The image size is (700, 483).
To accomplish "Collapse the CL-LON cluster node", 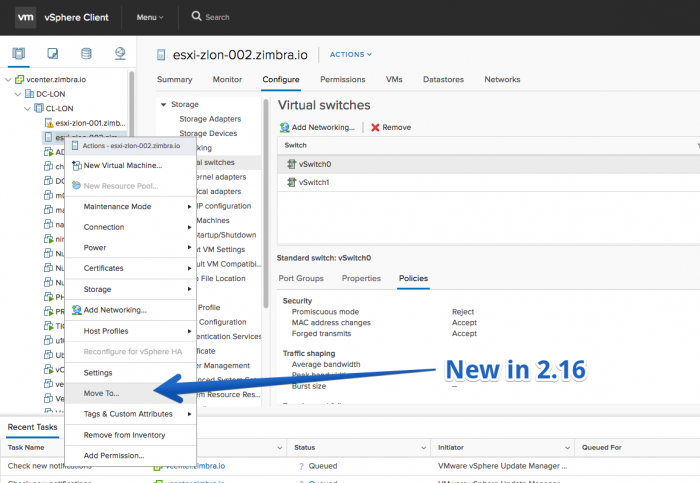I will tap(28, 108).
